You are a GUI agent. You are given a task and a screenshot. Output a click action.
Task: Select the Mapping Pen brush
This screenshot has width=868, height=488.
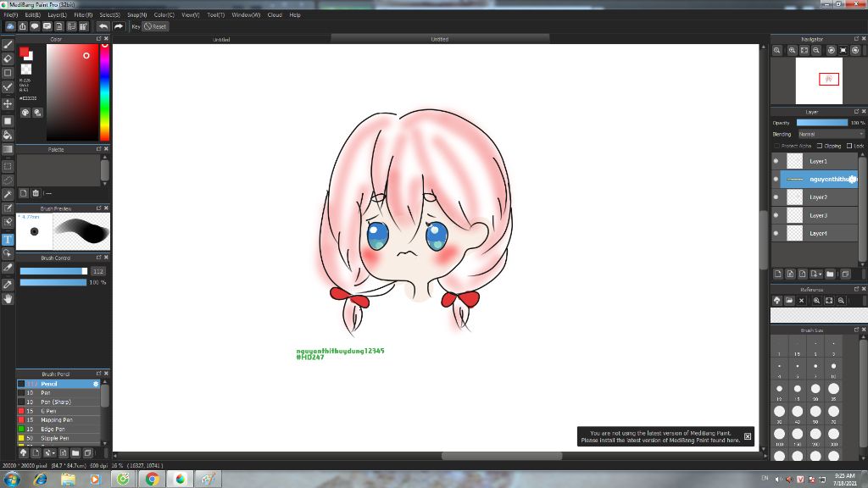pyautogui.click(x=58, y=420)
